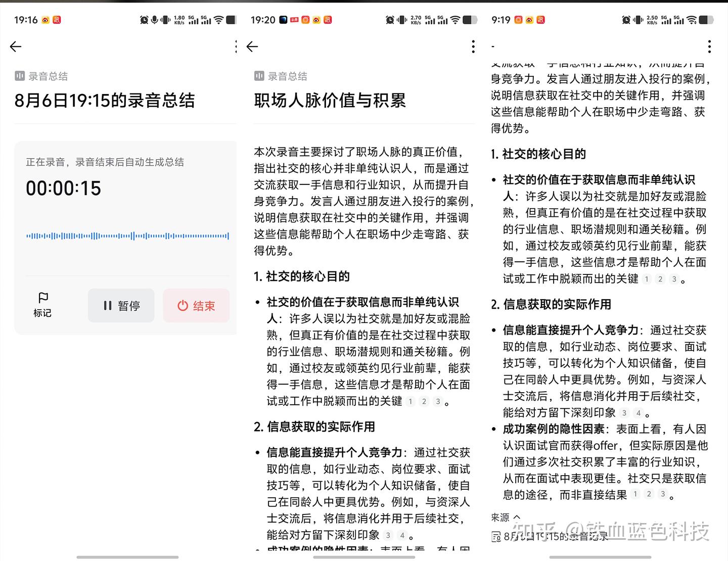This screenshot has height=561, width=728.
Task: Tap the intro paragraph starting 本次录音主要探讨了
Action: click(364, 201)
